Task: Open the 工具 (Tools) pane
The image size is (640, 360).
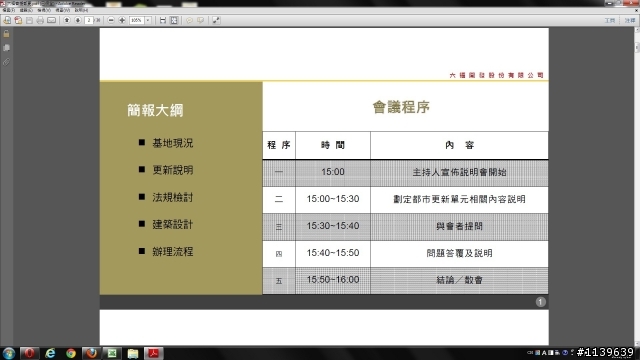Action: pos(610,20)
